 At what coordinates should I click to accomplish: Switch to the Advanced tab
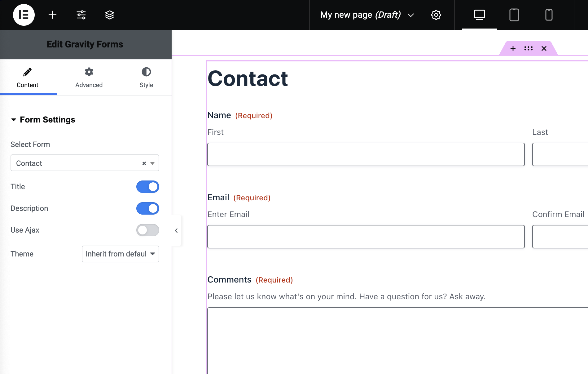[89, 78]
